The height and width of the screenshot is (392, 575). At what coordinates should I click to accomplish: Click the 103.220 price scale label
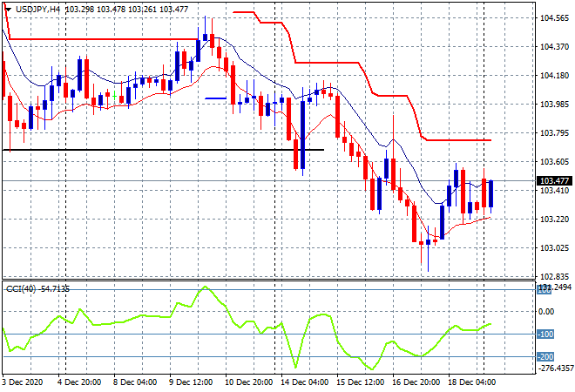555,220
